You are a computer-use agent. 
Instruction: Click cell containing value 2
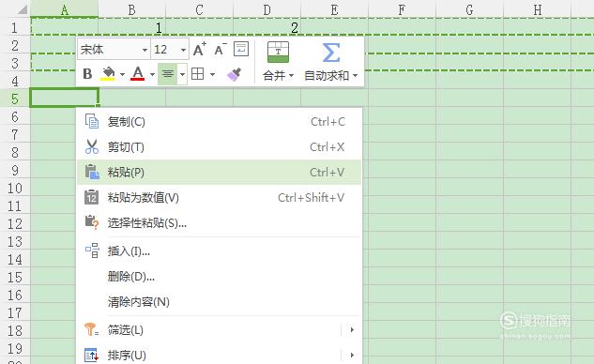pos(267,27)
